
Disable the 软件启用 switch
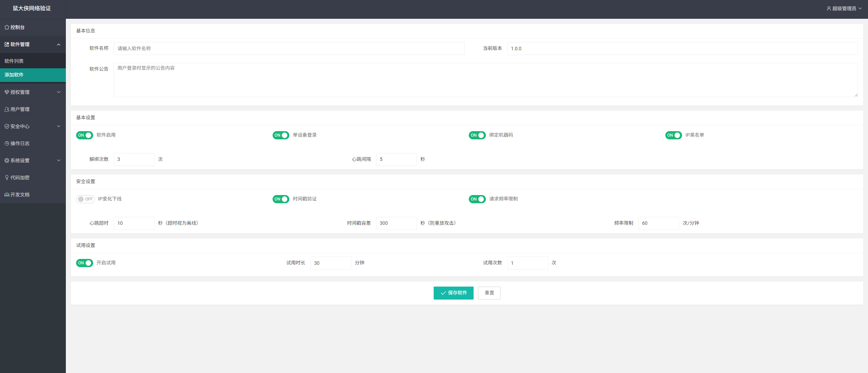click(x=84, y=135)
